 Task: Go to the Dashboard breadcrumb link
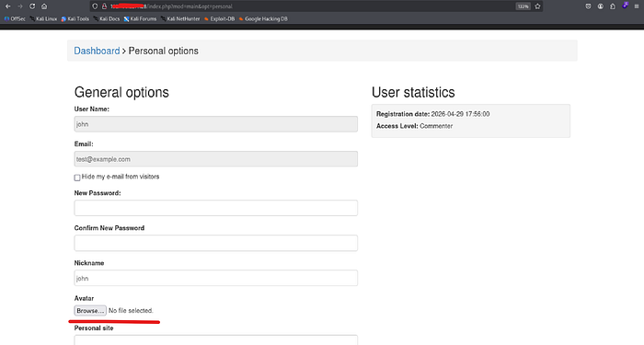tap(97, 51)
